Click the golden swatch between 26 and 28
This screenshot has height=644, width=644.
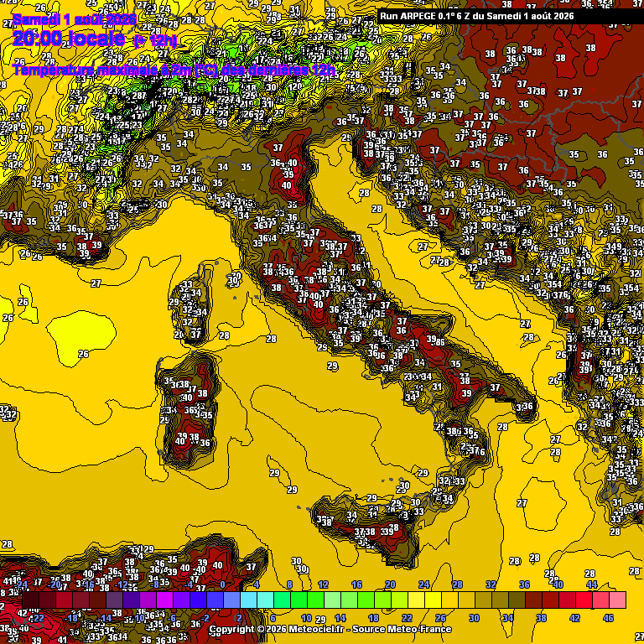(x=450, y=600)
